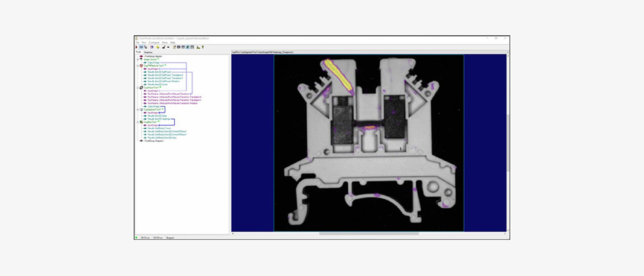
Task: Select Results.Item(0).Score under CogPMAlignTool1
Action: 157,84
